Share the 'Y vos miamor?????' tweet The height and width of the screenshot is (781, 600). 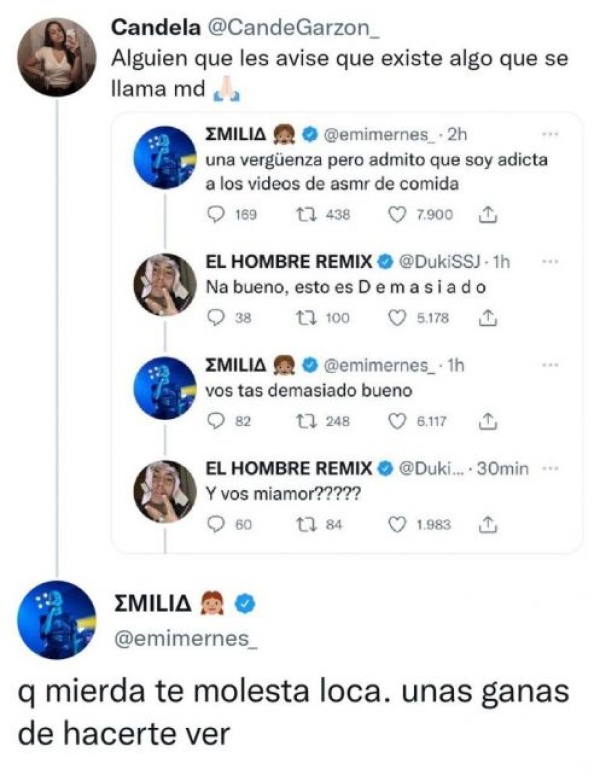(489, 524)
